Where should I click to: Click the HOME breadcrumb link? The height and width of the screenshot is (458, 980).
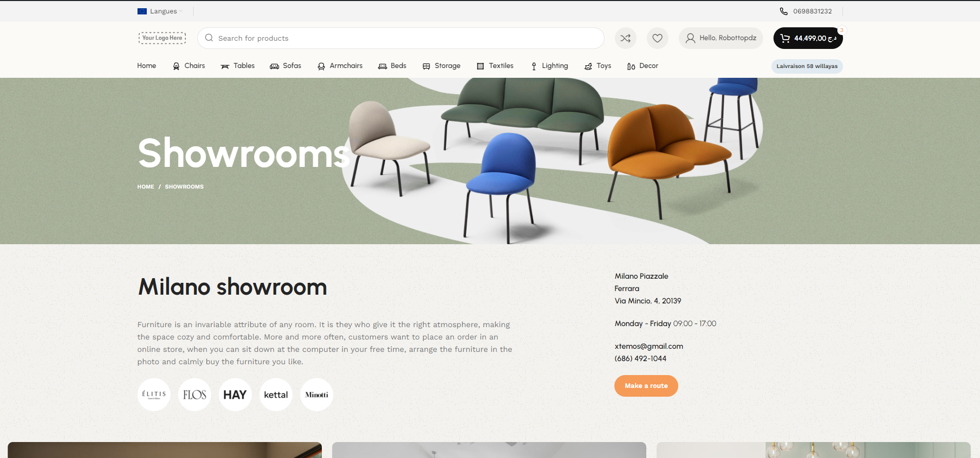point(146,186)
